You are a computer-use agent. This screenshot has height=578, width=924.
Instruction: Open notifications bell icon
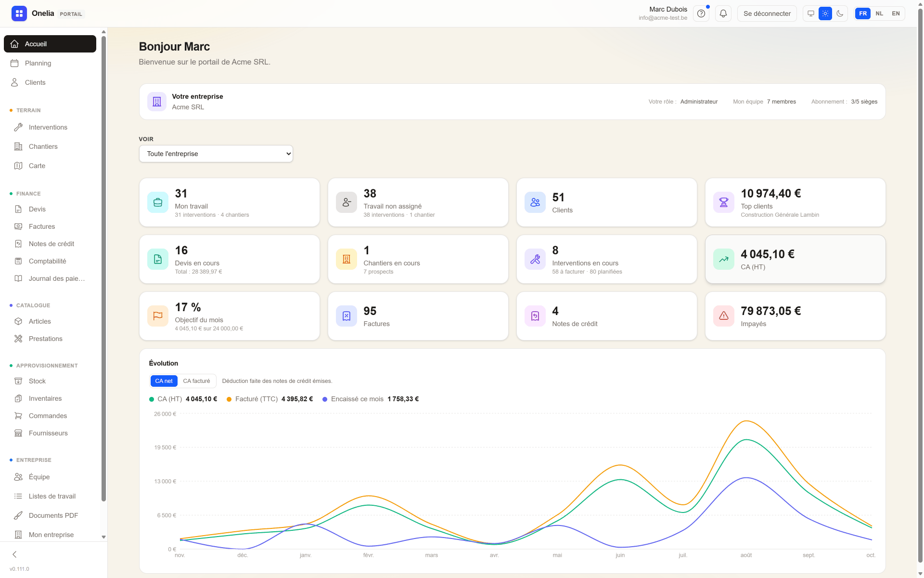pos(723,13)
